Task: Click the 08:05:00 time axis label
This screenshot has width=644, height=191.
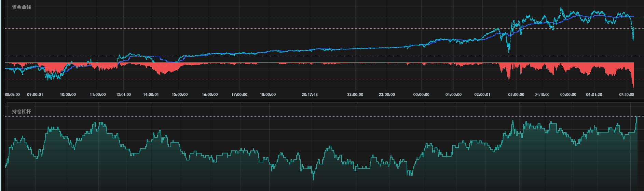Action: pyautogui.click(x=12, y=94)
